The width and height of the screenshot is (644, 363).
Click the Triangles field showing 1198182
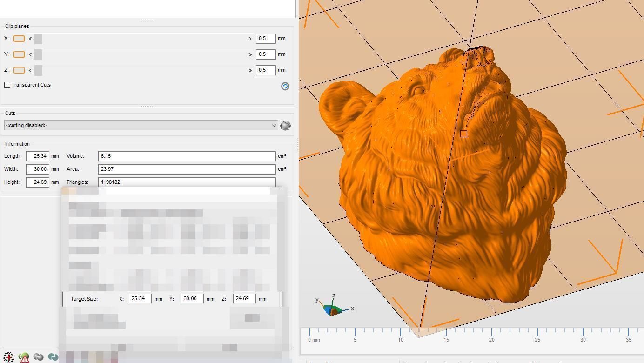coord(187,182)
